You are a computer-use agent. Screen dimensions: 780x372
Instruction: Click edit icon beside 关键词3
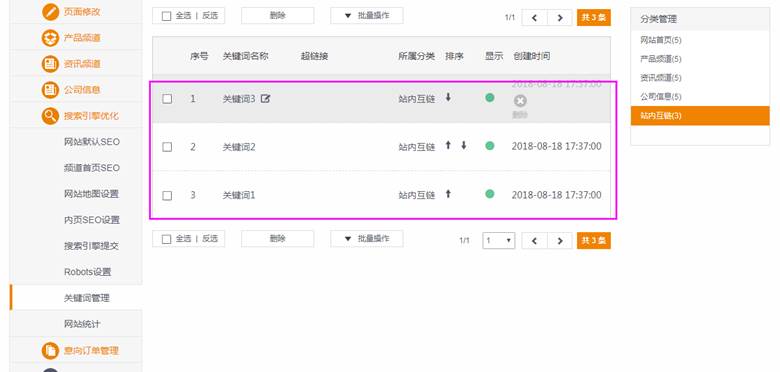click(266, 98)
